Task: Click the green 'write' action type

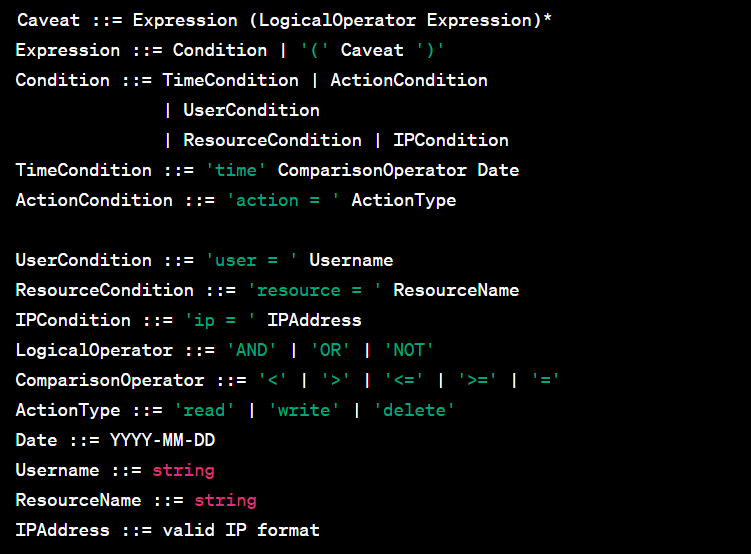Action: coord(304,410)
